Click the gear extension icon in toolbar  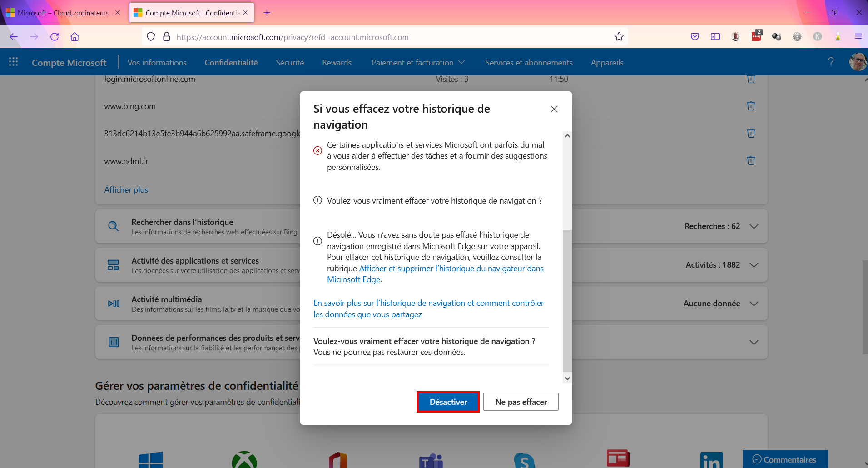click(797, 37)
